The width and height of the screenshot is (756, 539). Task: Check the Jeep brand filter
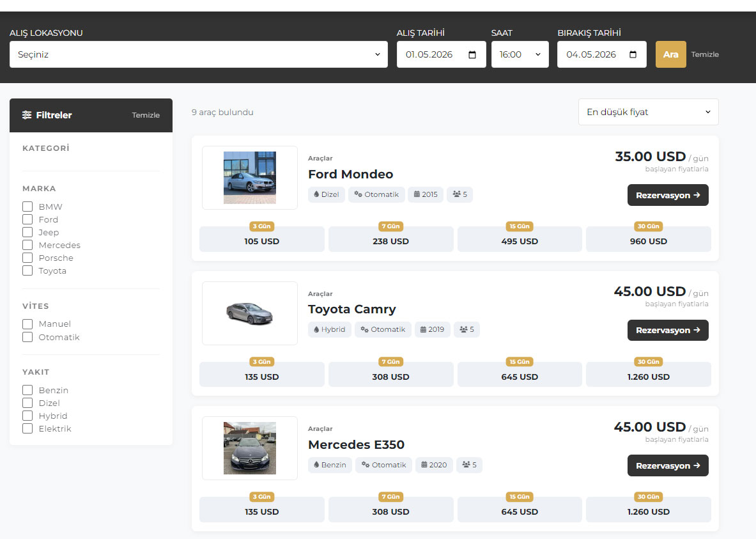click(27, 232)
